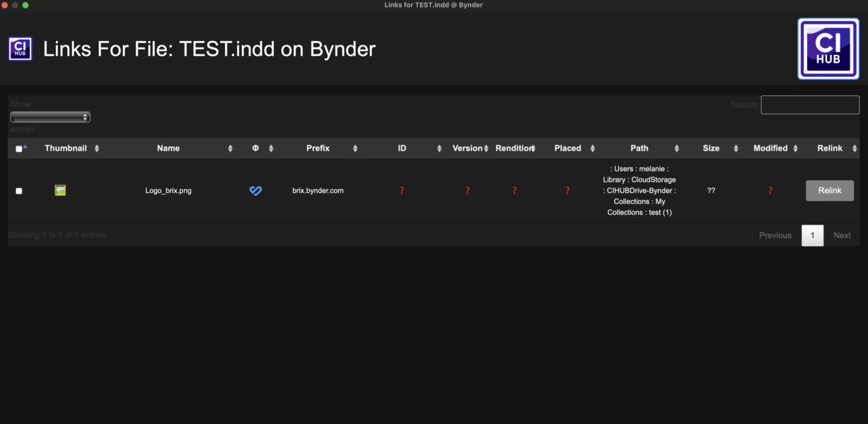This screenshot has height=424, width=868.
Task: Click the small CI HUB logo in header
Action: 20,49
